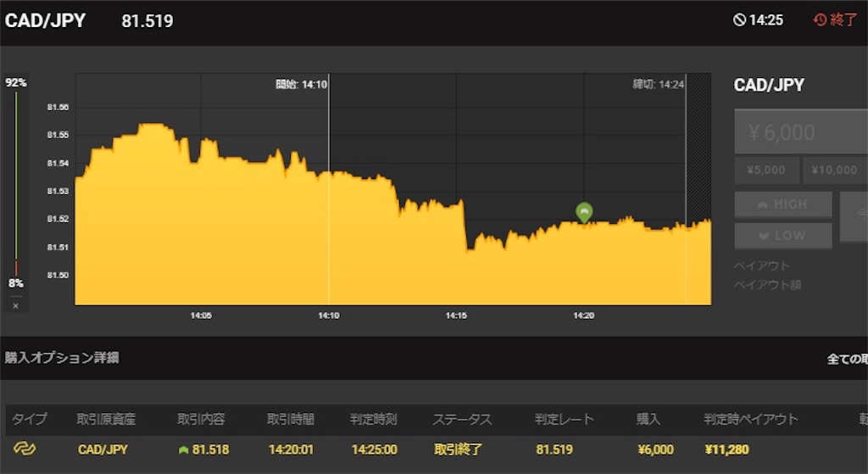Click the 92% sentiment label
This screenshot has width=868, height=474.
(x=15, y=82)
